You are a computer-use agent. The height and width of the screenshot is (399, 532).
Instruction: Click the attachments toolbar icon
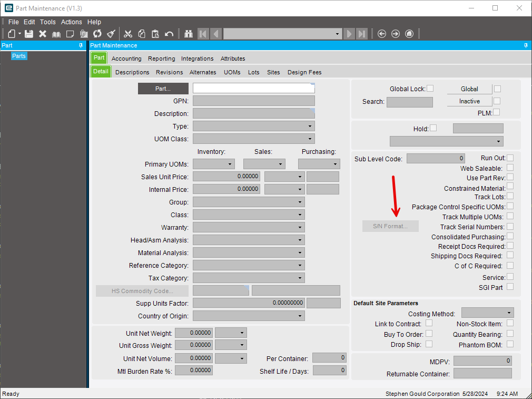(x=83, y=34)
